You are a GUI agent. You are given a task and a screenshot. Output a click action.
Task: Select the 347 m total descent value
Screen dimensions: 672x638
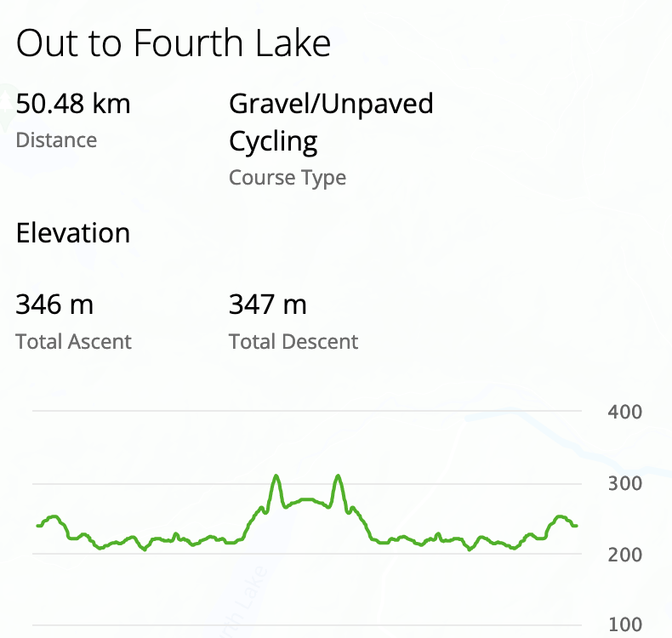tap(268, 304)
